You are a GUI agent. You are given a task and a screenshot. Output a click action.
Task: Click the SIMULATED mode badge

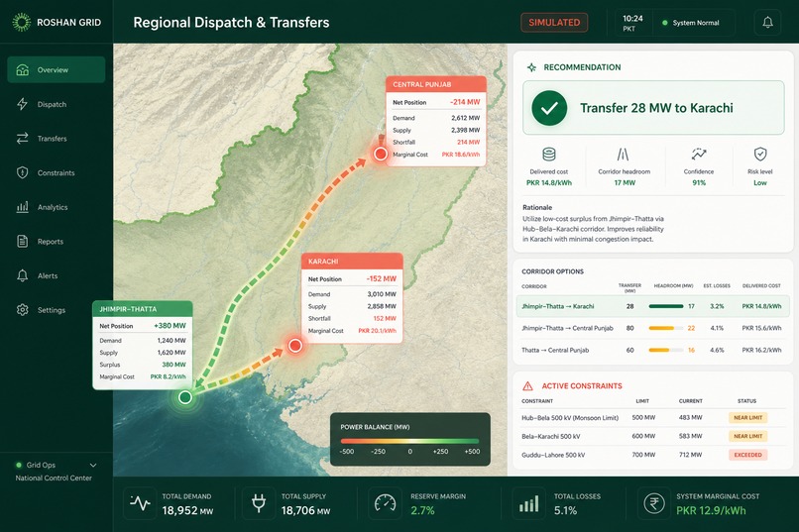tap(554, 23)
